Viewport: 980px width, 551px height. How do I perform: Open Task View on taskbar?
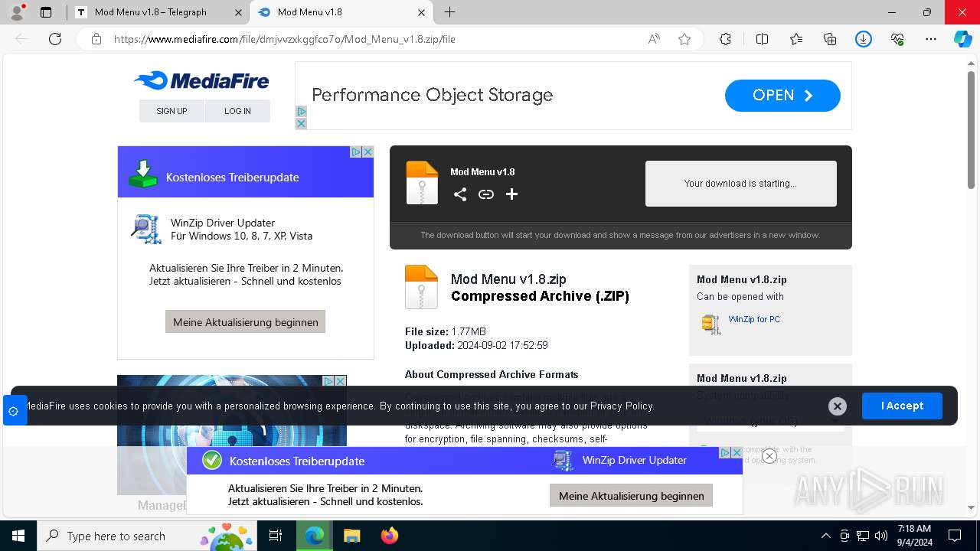click(276, 536)
